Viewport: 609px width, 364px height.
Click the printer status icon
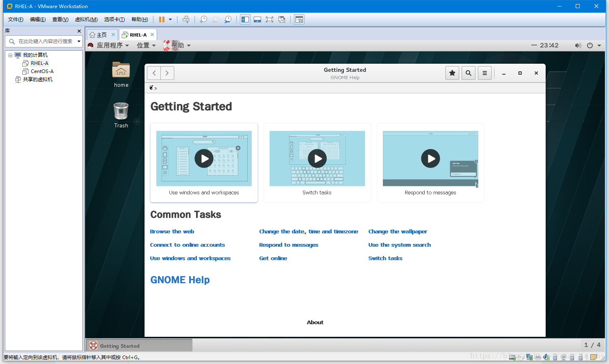point(538,357)
